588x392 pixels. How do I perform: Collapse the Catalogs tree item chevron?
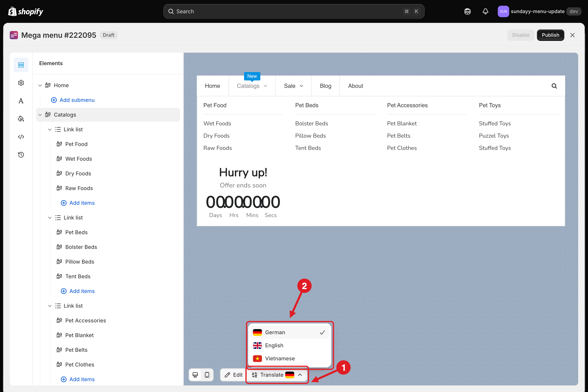coord(40,115)
